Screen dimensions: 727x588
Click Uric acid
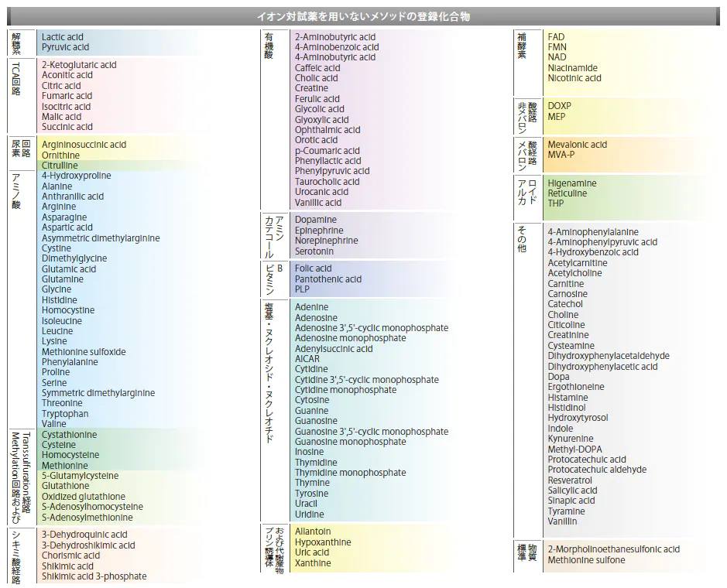(x=312, y=552)
